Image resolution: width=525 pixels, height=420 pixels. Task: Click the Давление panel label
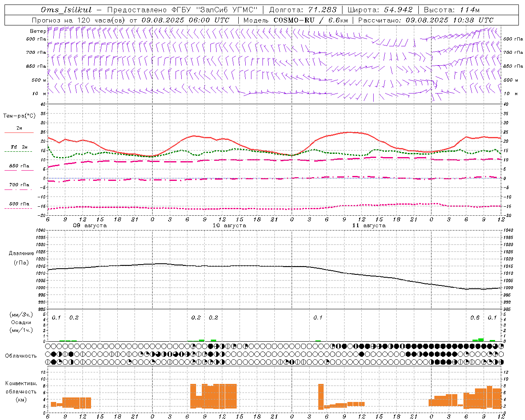[21, 253]
